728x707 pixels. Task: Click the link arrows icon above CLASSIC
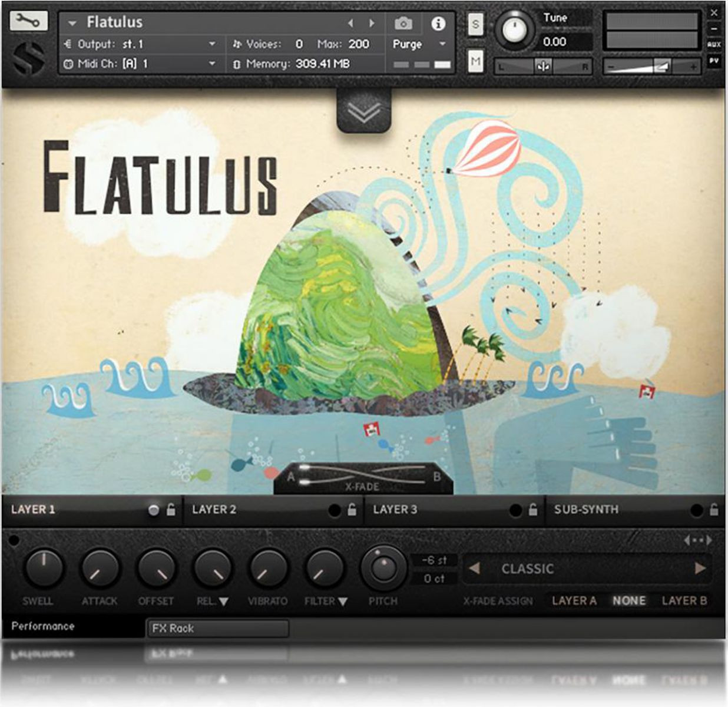(x=698, y=540)
